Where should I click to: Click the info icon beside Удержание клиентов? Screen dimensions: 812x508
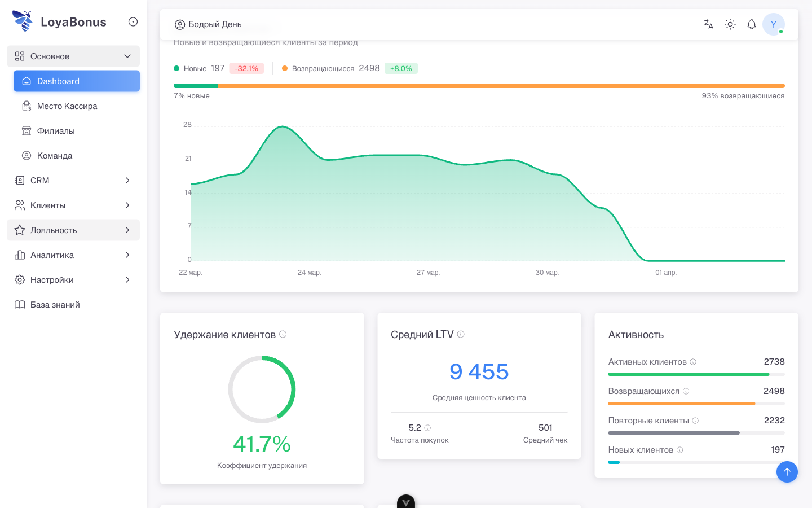click(283, 334)
